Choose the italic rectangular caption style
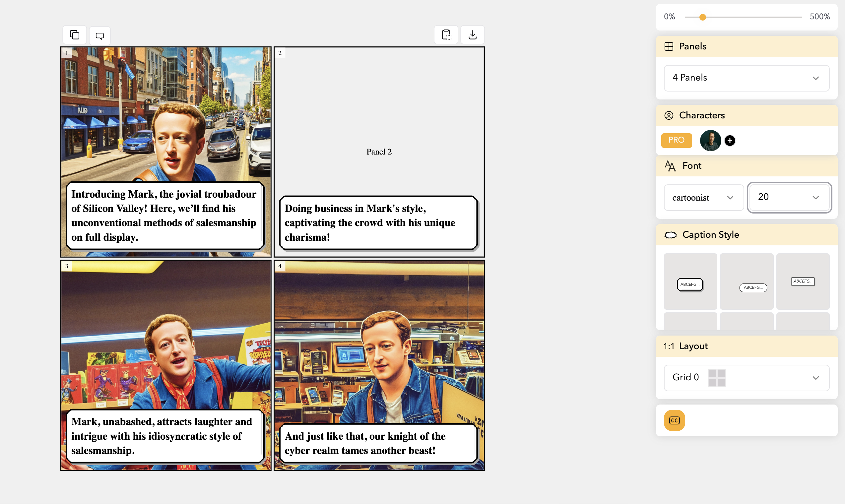845x504 pixels. click(803, 281)
